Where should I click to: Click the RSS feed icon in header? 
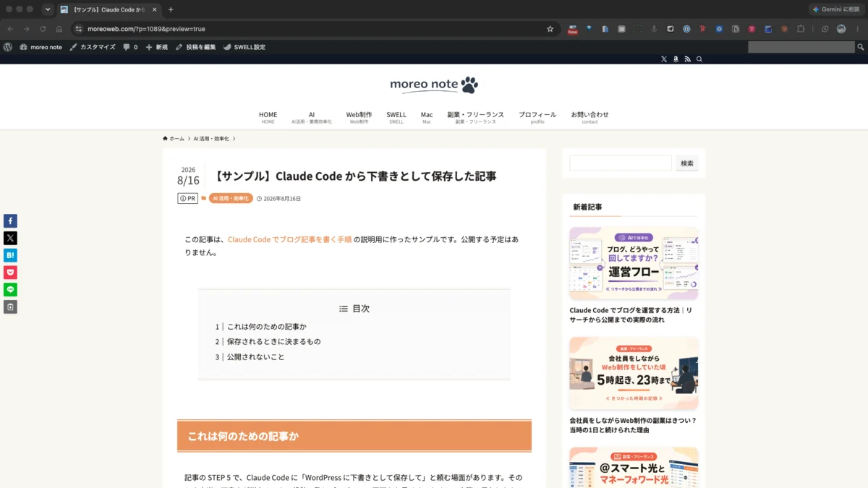pos(687,59)
